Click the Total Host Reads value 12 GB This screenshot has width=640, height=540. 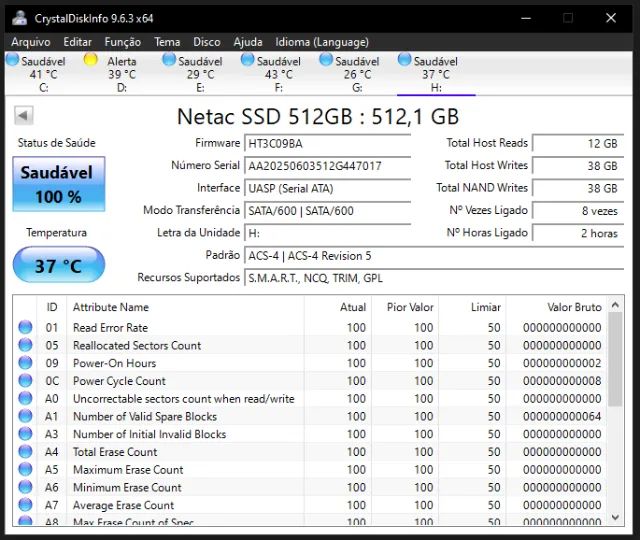tap(578, 144)
